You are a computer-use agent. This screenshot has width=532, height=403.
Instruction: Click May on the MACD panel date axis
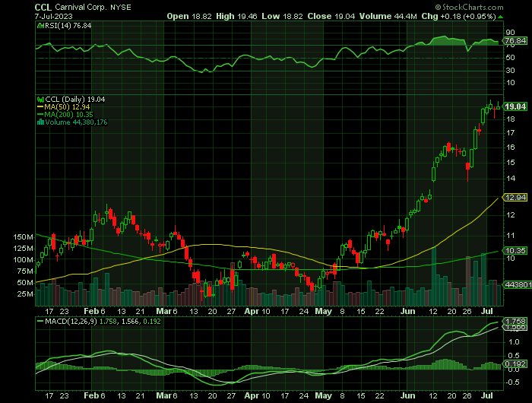tap(323, 396)
